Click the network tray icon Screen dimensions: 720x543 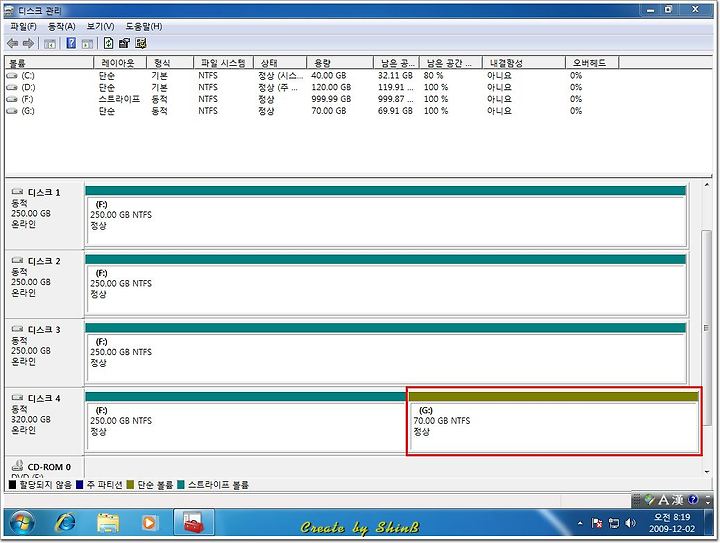pyautogui.click(x=613, y=523)
